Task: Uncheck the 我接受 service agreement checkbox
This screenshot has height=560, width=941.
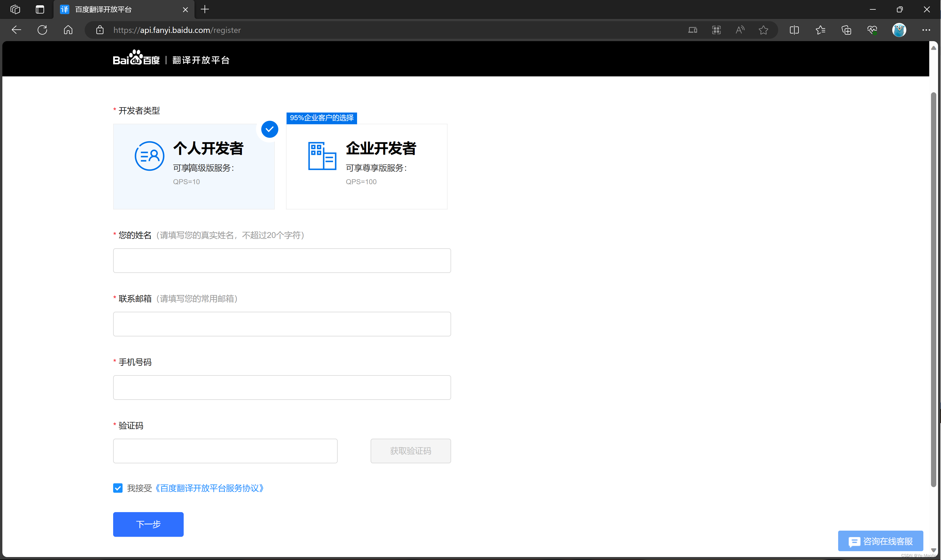Action: (x=118, y=488)
